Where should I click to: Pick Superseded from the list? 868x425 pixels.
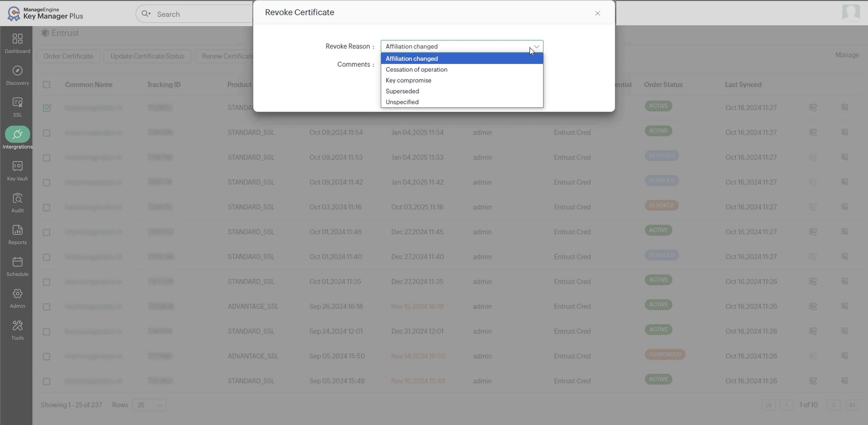click(x=462, y=91)
